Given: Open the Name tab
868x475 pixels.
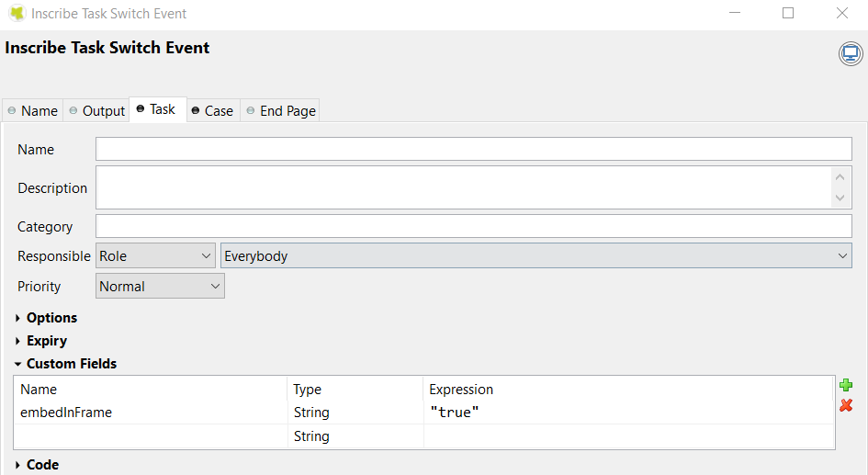Looking at the screenshot, I should (33, 111).
